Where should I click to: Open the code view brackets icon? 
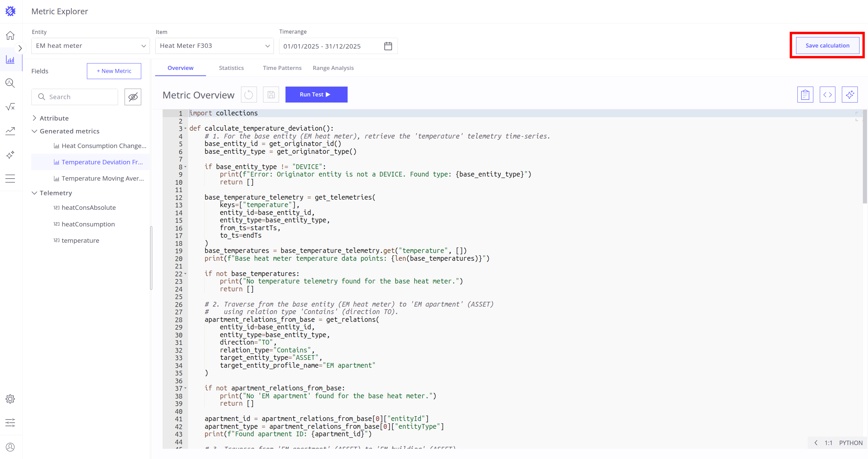827,95
